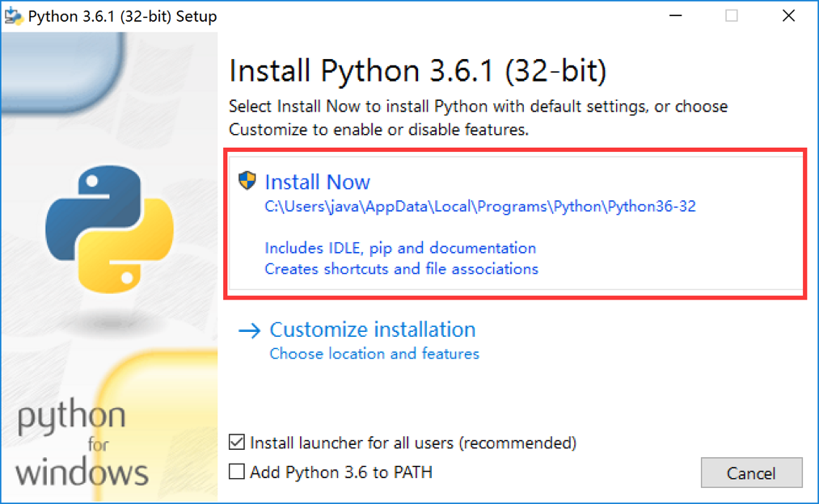Click the blue arrow beside Customize installation
This screenshot has width=819, height=504.
tap(249, 330)
